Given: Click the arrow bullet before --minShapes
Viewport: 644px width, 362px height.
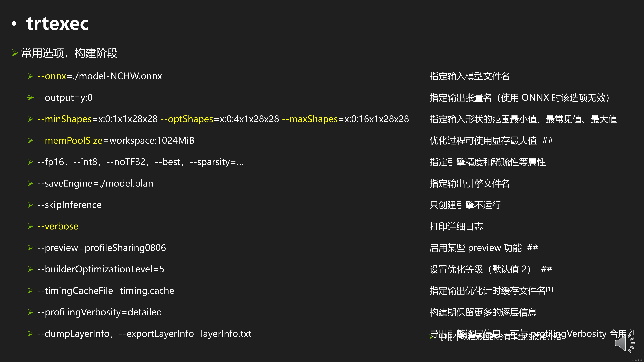Looking at the screenshot, I should click(30, 119).
